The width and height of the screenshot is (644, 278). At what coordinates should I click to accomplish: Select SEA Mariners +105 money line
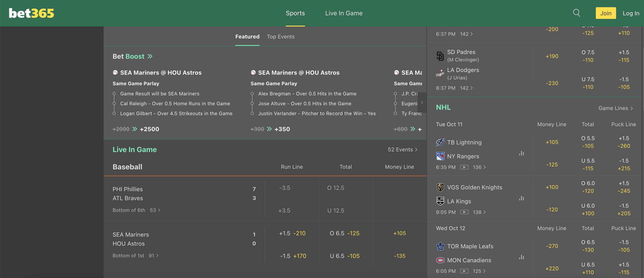point(399,233)
